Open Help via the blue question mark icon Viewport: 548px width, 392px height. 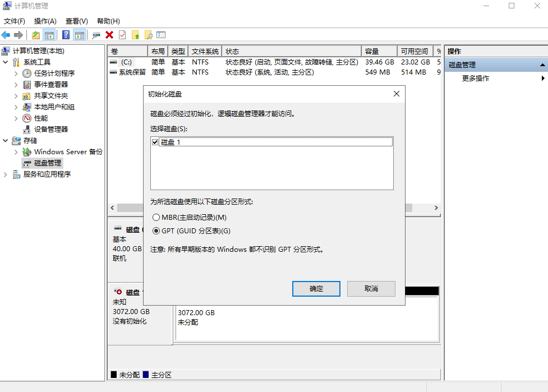(x=66, y=35)
